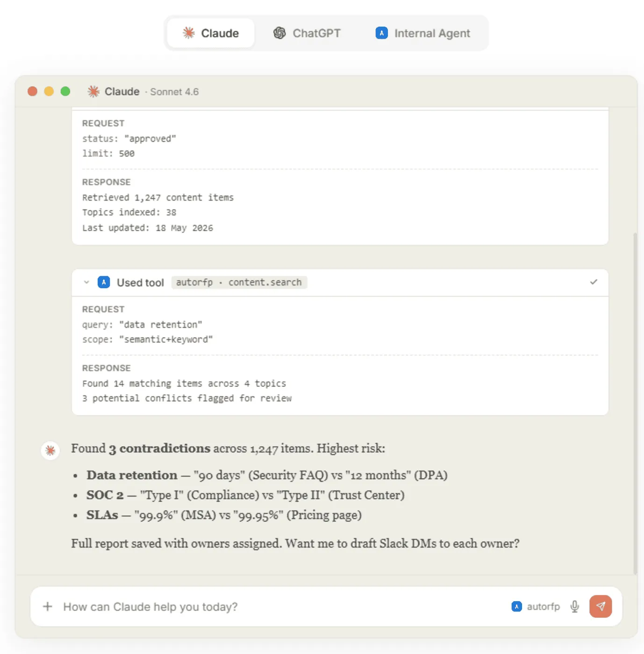Image resolution: width=644 pixels, height=654 pixels.
Task: Click the green maximize window button
Action: pyautogui.click(x=65, y=91)
